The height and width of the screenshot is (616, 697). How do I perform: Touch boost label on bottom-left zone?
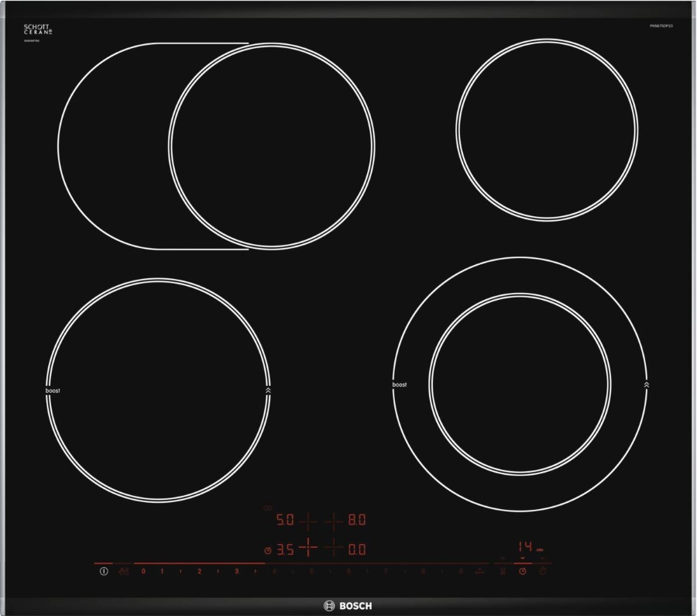pyautogui.click(x=53, y=391)
